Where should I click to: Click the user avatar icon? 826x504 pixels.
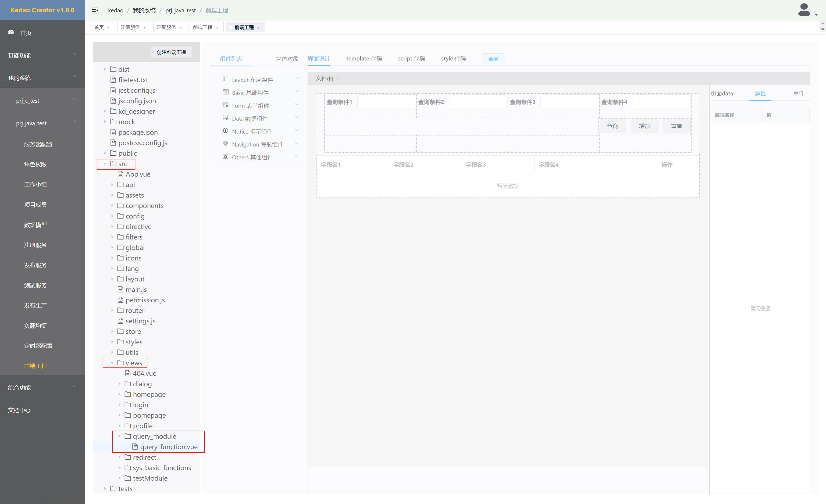coord(804,10)
